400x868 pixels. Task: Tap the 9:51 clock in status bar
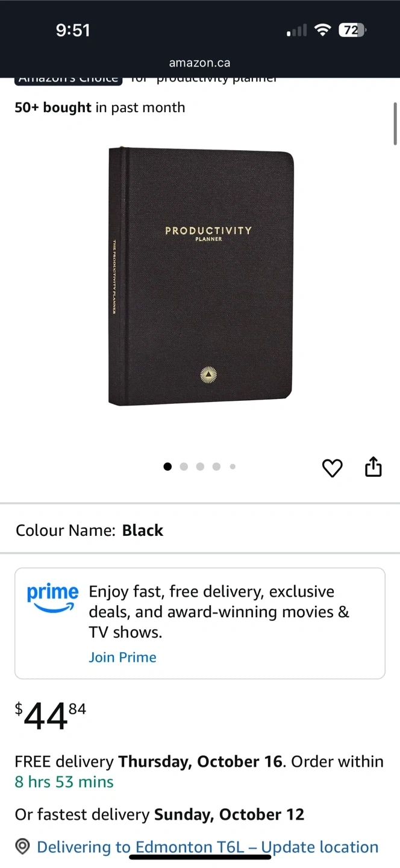coord(73,30)
